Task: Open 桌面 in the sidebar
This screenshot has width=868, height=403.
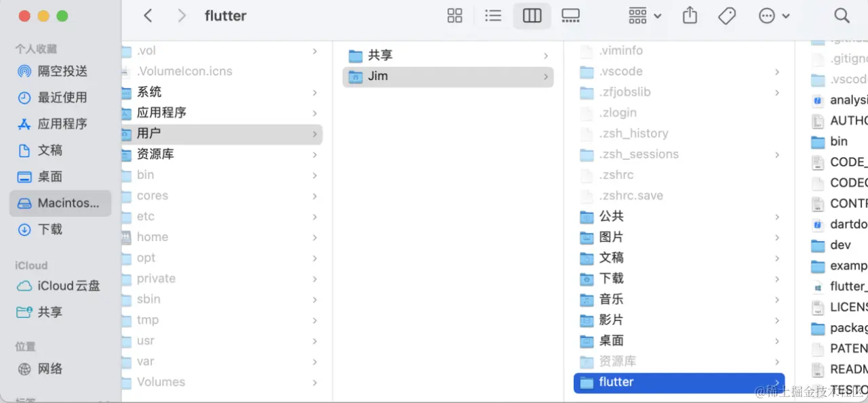Action: pos(60,177)
